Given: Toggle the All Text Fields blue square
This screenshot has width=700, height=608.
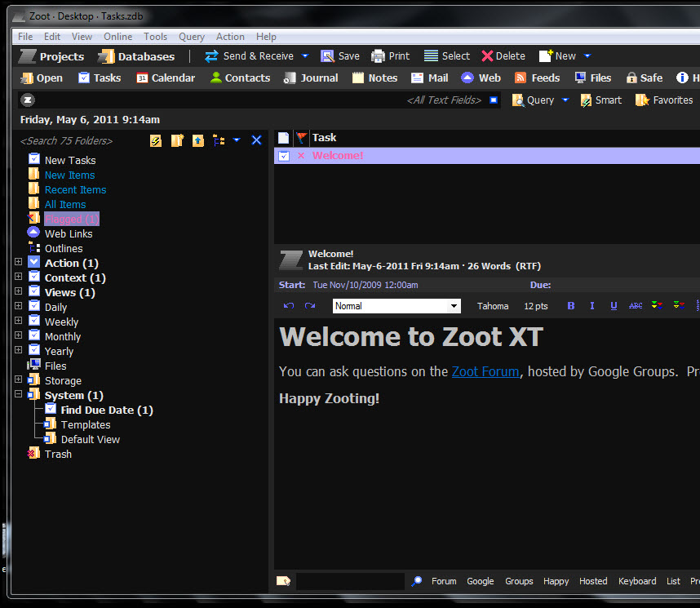Looking at the screenshot, I should 494,100.
